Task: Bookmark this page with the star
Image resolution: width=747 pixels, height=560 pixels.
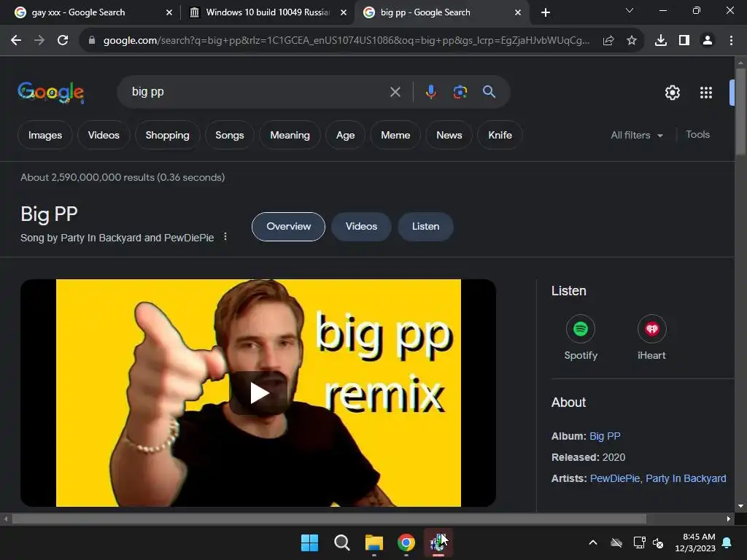Action: coord(631,41)
